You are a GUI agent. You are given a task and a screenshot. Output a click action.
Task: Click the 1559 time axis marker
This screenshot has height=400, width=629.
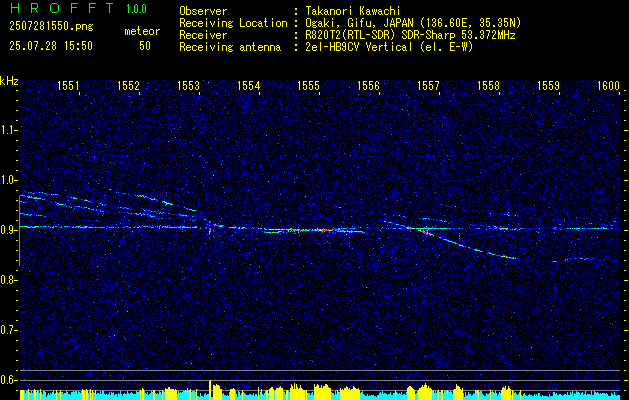548,85
